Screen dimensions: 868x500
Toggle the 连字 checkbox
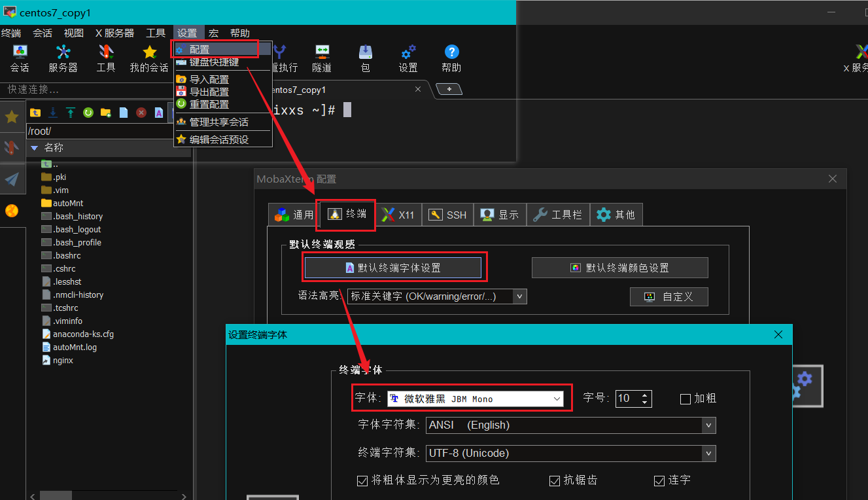tap(659, 481)
